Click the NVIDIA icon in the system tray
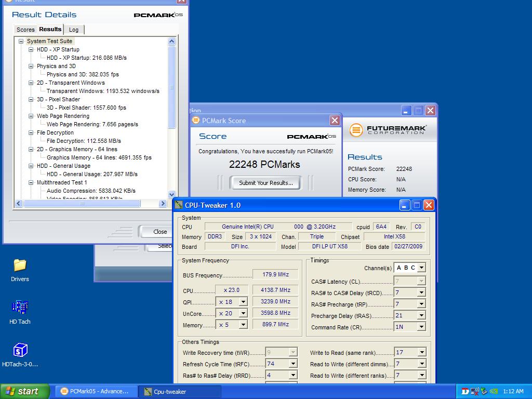The image size is (532, 399). pos(494,391)
